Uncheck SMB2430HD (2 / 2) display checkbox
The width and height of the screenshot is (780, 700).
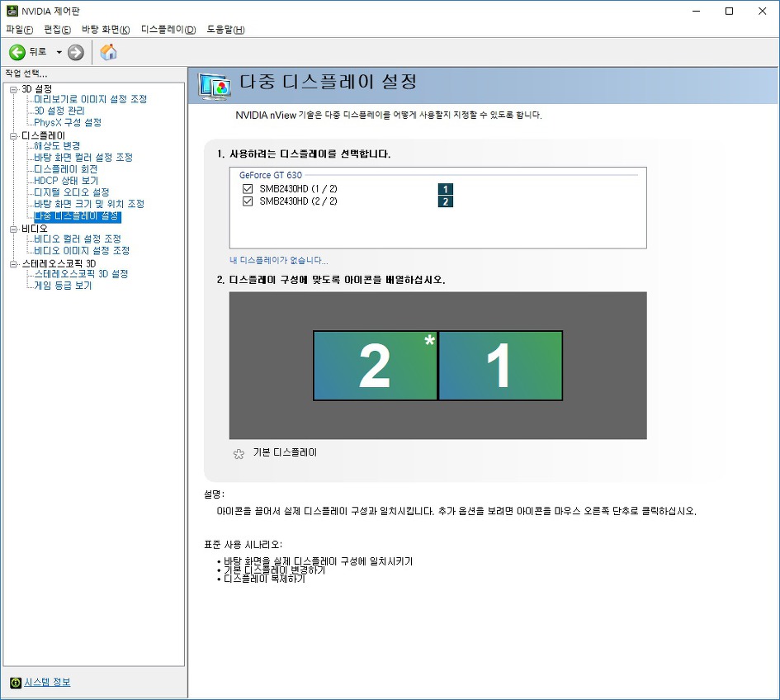pyautogui.click(x=248, y=201)
